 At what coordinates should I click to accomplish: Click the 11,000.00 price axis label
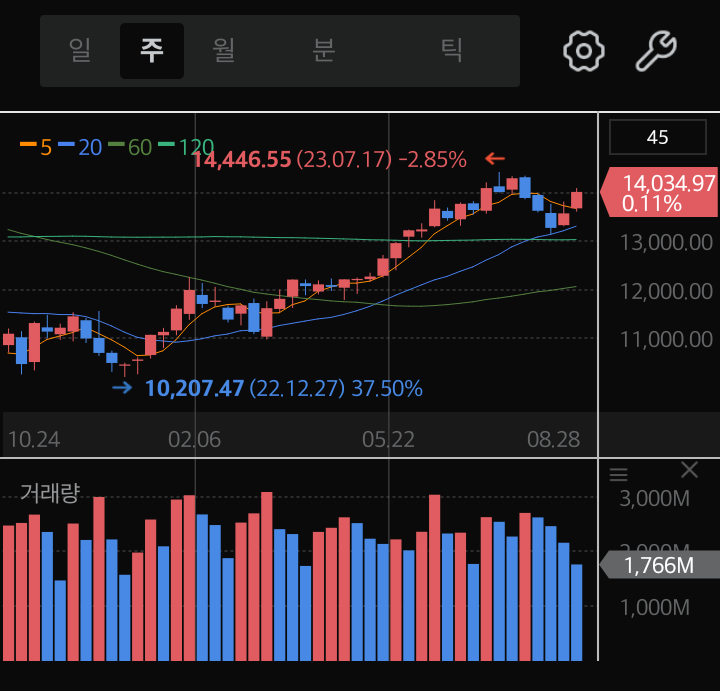tap(666, 339)
